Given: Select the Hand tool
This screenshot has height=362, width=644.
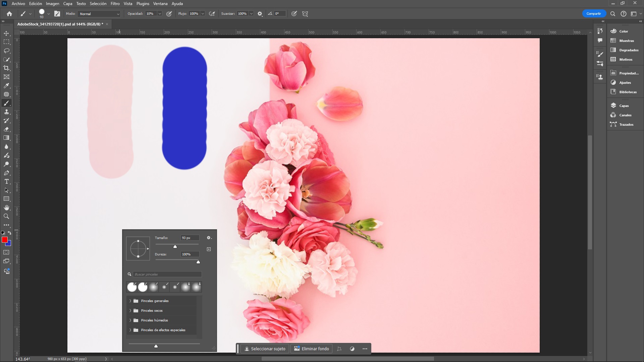Looking at the screenshot, I should (x=6, y=208).
